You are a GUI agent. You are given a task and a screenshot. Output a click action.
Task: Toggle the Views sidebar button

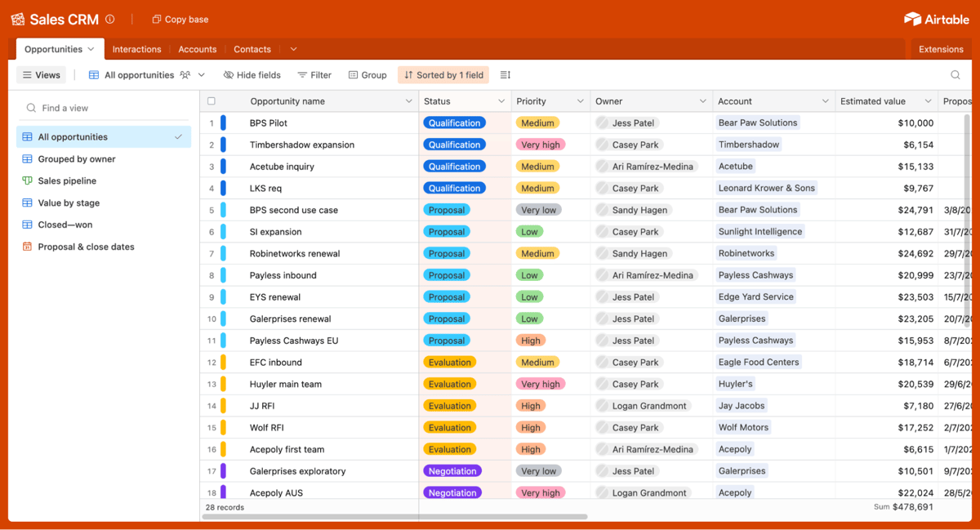(42, 75)
